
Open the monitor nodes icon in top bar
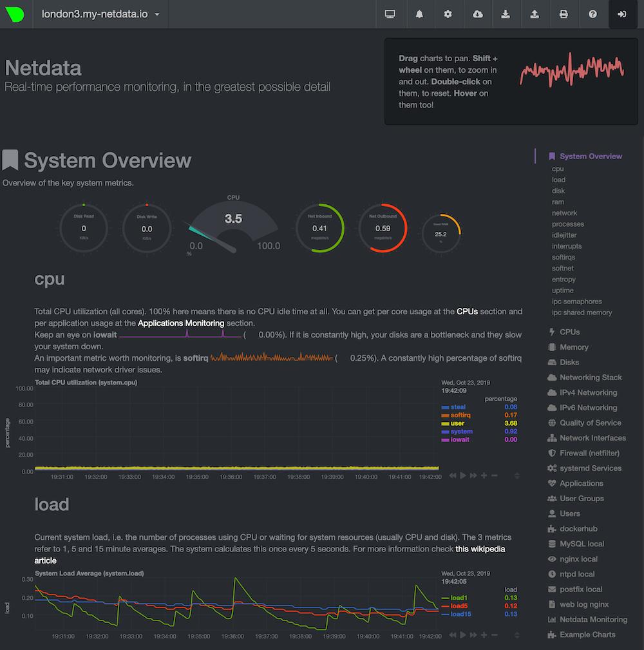point(390,14)
